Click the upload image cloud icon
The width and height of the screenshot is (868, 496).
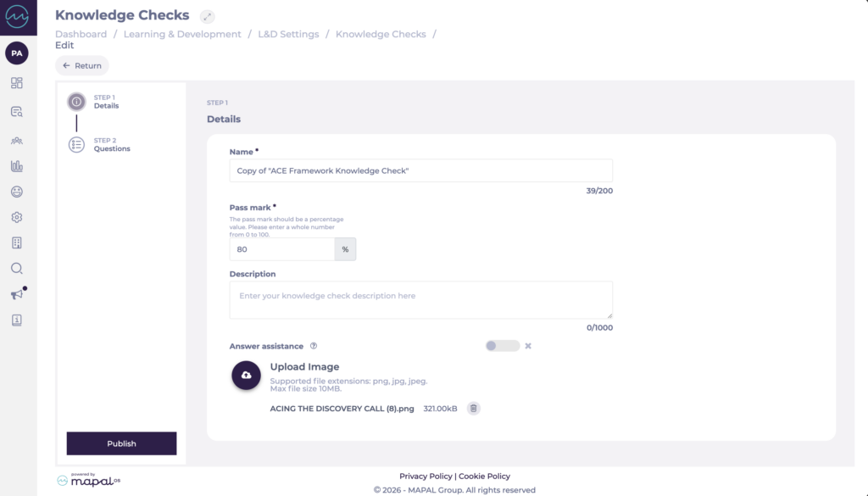[x=246, y=375]
